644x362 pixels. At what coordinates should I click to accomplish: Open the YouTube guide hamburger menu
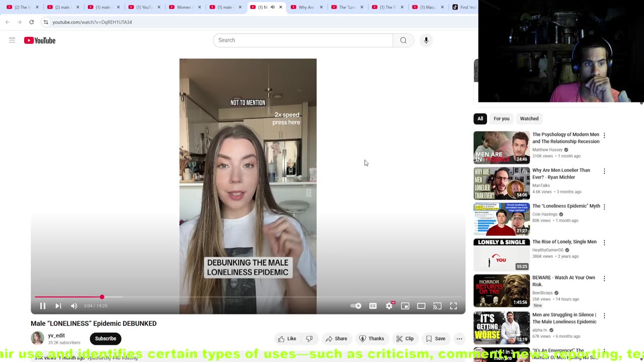pyautogui.click(x=12, y=40)
